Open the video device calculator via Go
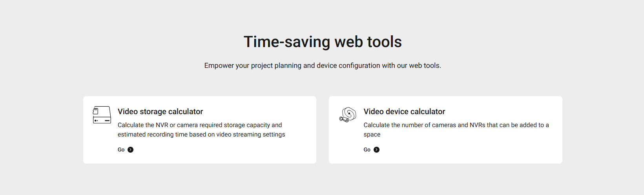The image size is (644, 195). click(367, 149)
